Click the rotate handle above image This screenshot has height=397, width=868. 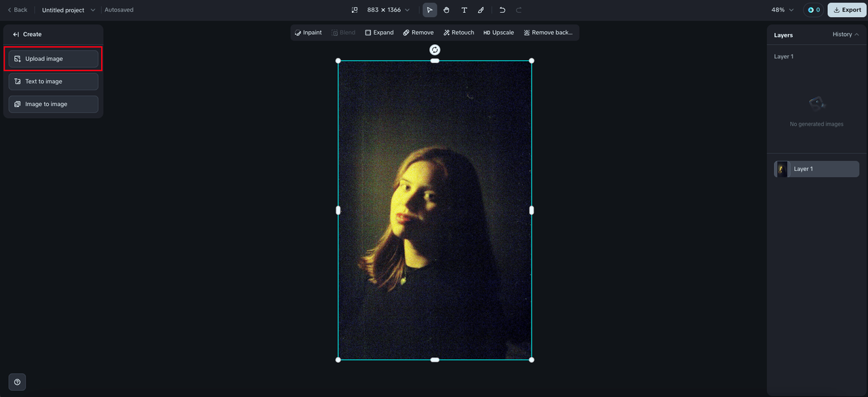click(x=435, y=50)
